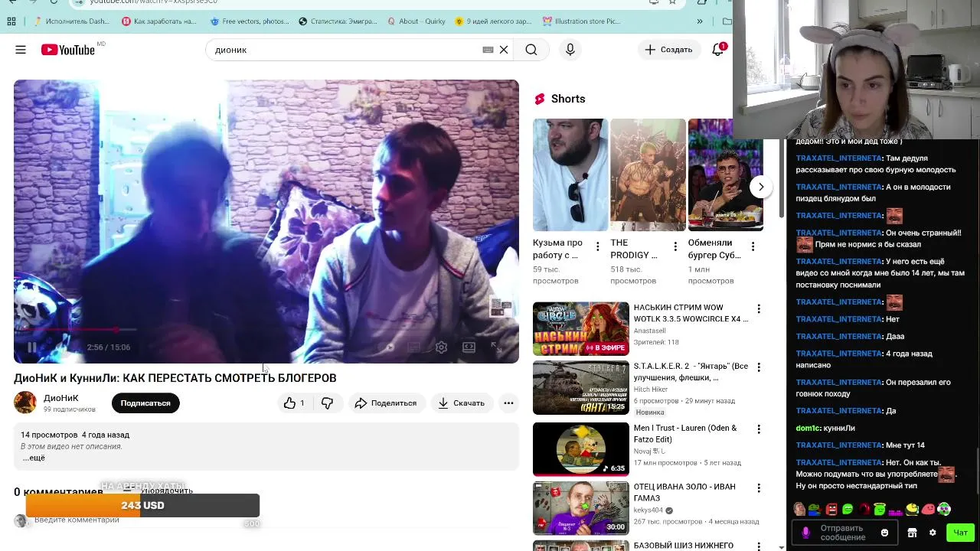Click Поделиться share button

tap(386, 403)
